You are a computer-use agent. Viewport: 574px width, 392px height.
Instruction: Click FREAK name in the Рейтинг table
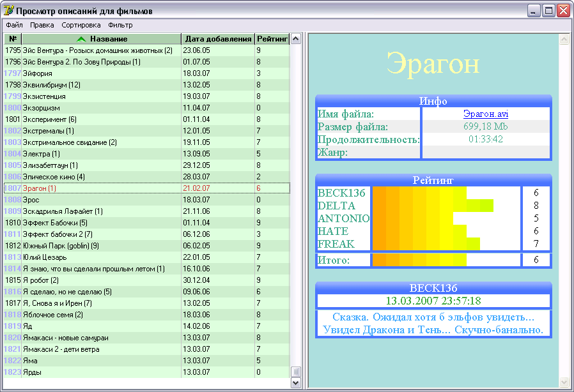[x=336, y=244]
